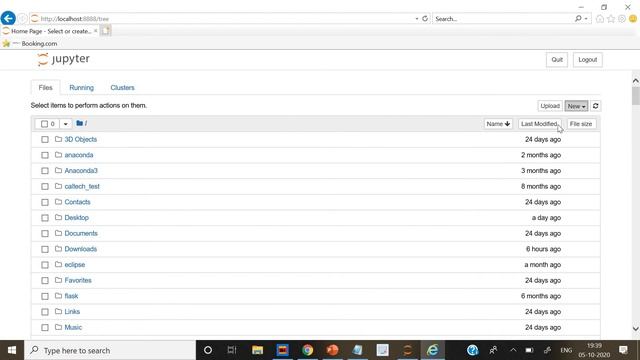This screenshot has width=640, height=360.
Task: Open the Windows Start menu
Action: [12, 350]
